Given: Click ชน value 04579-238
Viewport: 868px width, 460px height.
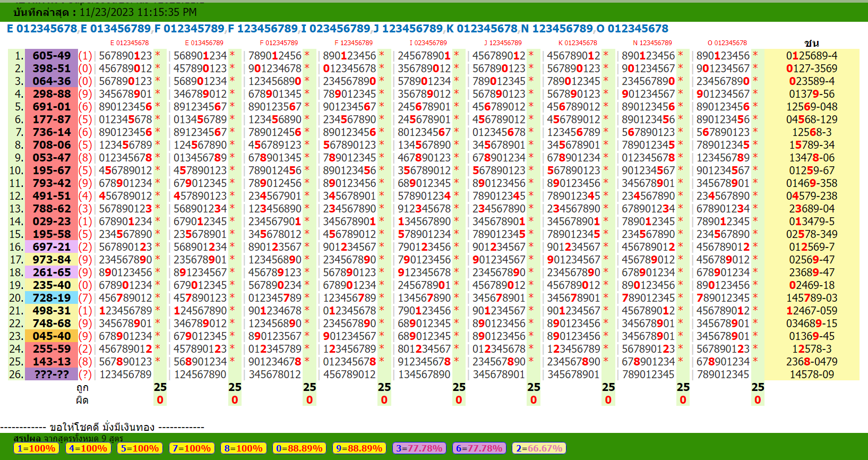Looking at the screenshot, I should [812, 196].
